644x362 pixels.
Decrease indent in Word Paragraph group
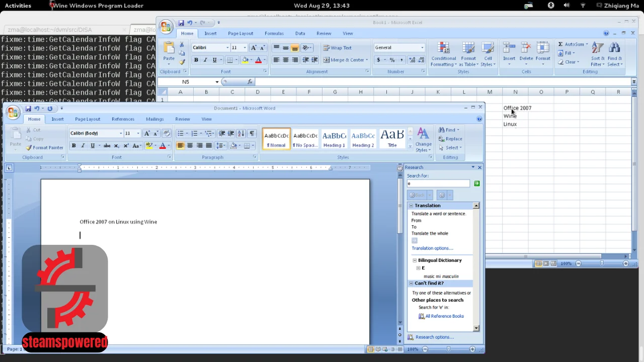click(221, 133)
